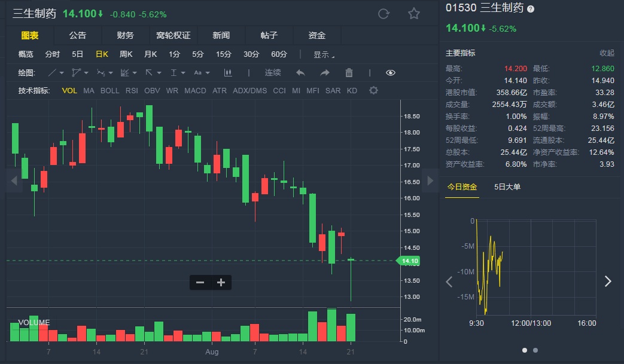Viewport: 624px width, 364px height.
Task: Click the candlestick measure tool icon
Action: coord(228,73)
